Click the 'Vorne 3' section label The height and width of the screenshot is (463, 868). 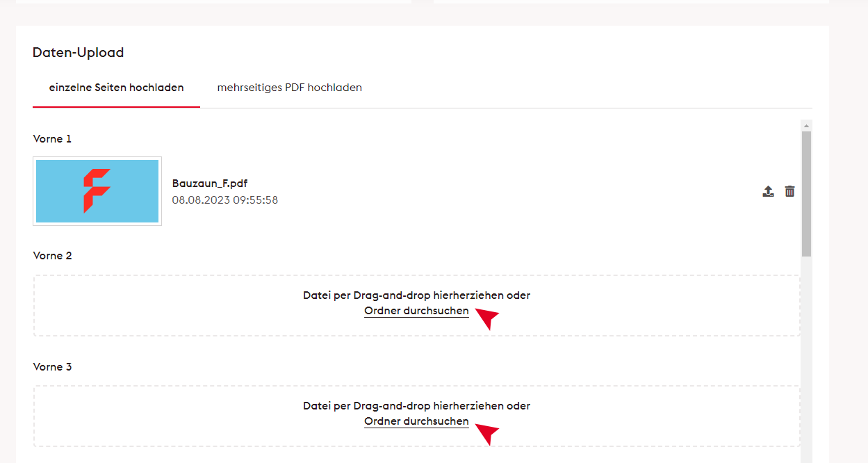coord(52,366)
